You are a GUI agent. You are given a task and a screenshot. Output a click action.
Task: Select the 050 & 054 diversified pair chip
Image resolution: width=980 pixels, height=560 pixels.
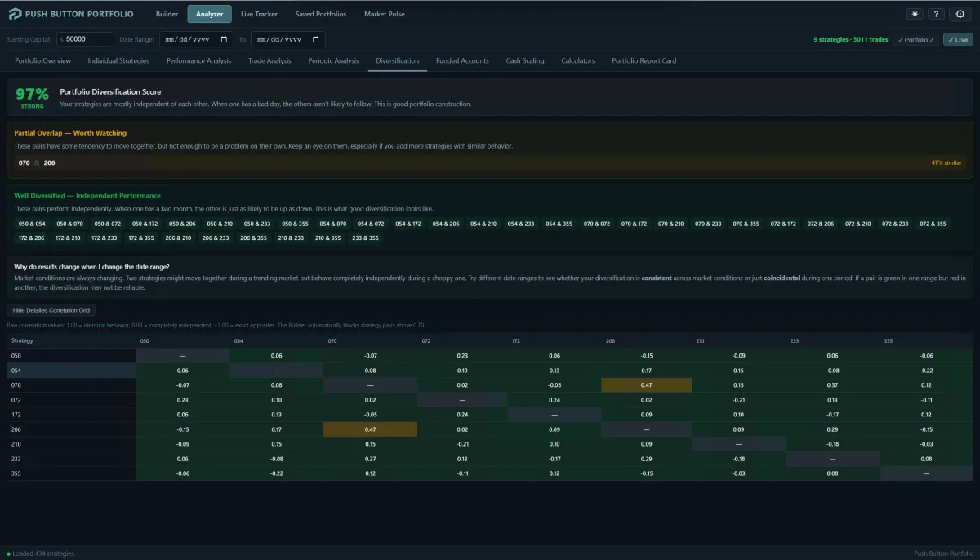32,224
